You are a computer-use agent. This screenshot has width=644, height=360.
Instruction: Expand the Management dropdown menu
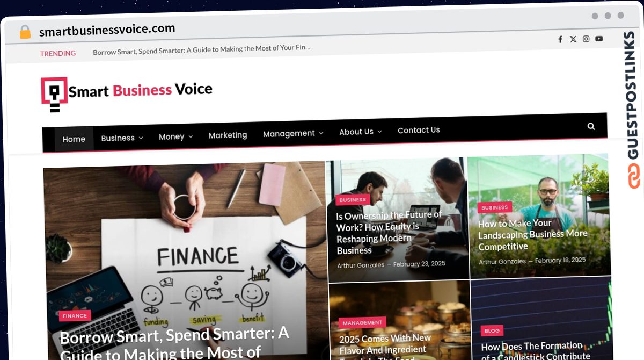click(x=293, y=133)
